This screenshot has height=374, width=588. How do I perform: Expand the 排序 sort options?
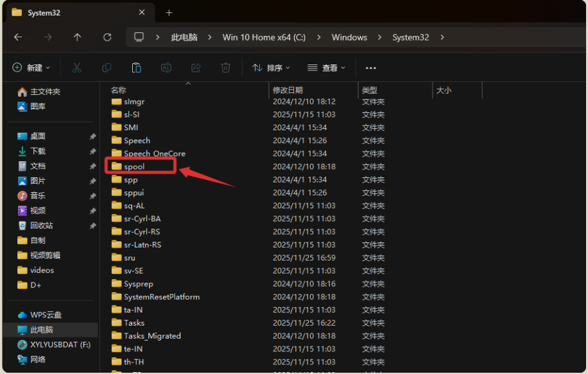point(271,68)
